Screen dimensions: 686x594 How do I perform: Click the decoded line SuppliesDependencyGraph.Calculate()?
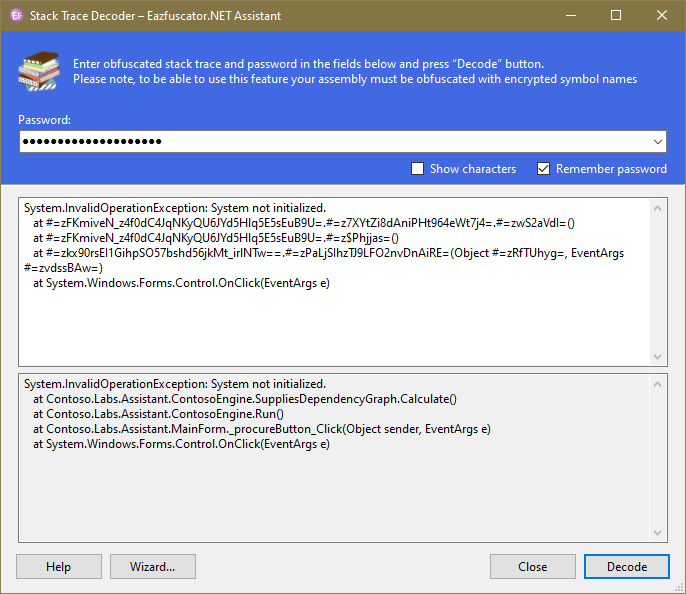245,399
